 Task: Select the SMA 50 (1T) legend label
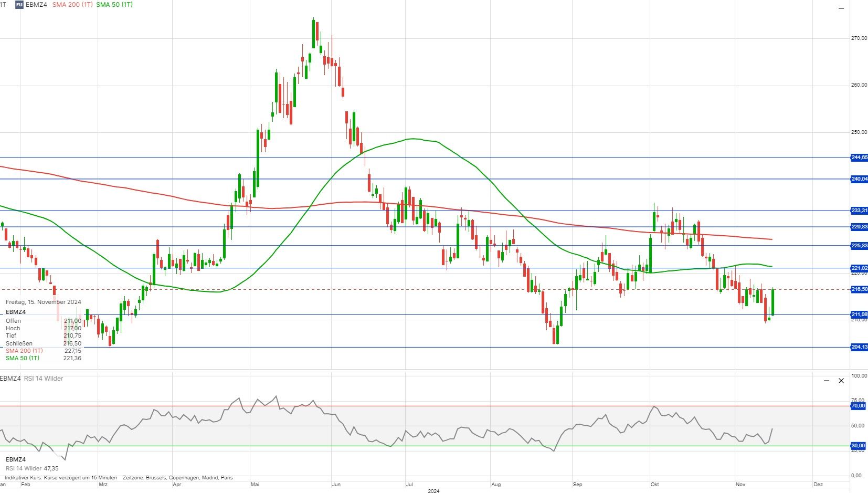point(114,5)
